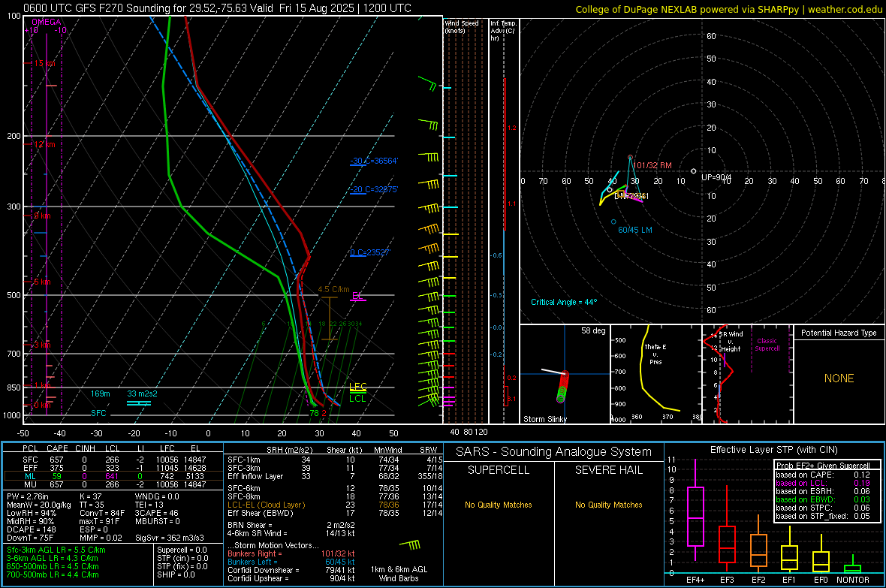
Task: Click the 850 pressure level label
Action: [14, 387]
